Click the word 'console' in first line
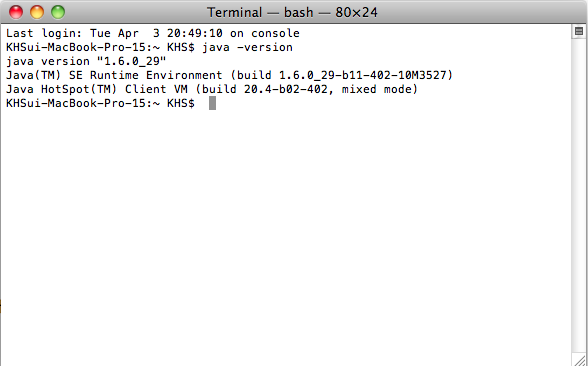 pyautogui.click(x=275, y=33)
